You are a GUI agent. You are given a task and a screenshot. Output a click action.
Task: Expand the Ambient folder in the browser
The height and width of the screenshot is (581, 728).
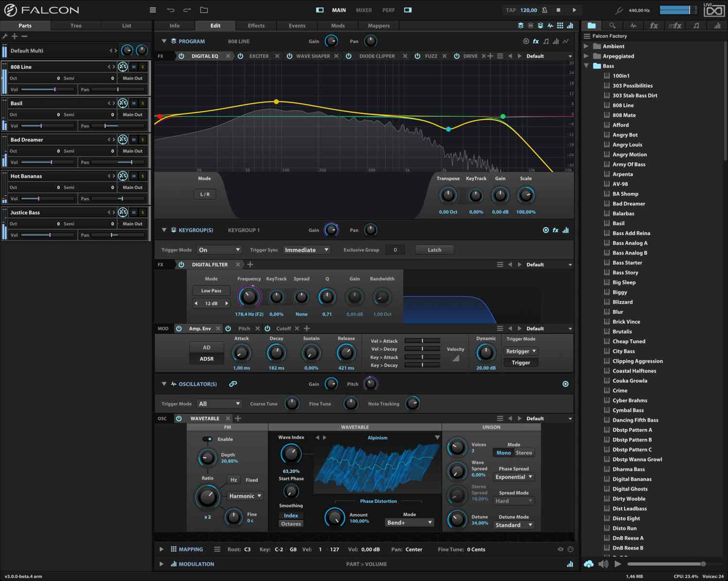586,46
